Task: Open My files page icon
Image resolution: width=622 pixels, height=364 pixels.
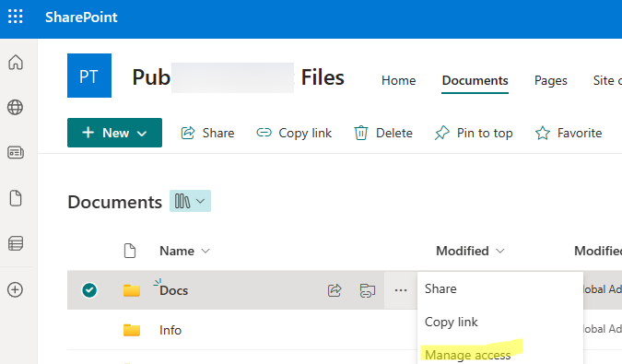Action: tap(16, 198)
